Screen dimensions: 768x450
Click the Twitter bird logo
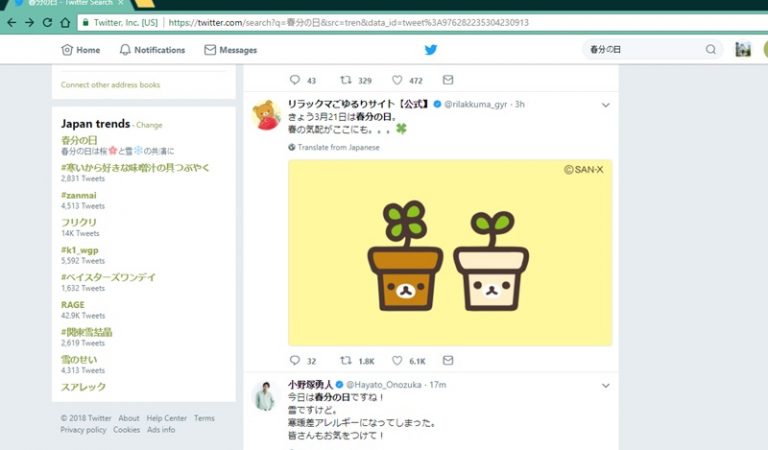click(x=431, y=49)
